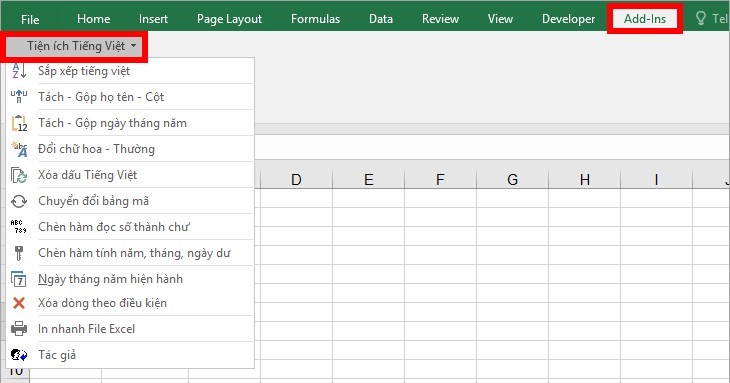Choose Xóa dòng theo điều kiện

(130, 303)
